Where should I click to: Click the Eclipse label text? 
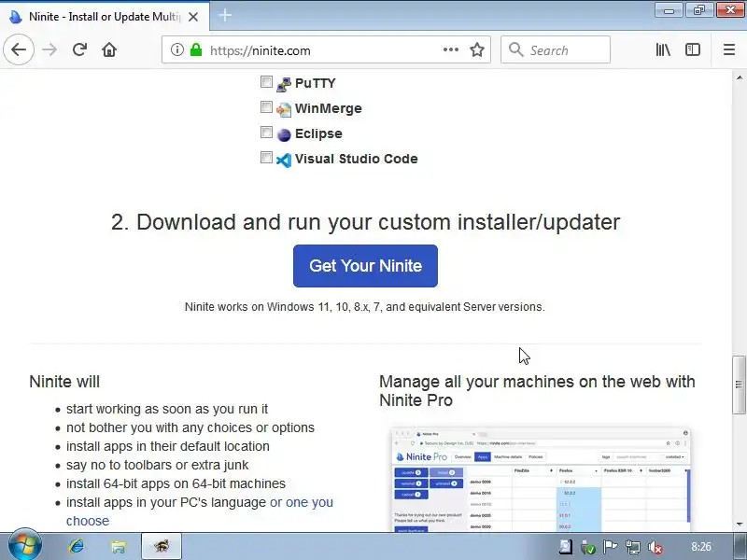coord(318,133)
